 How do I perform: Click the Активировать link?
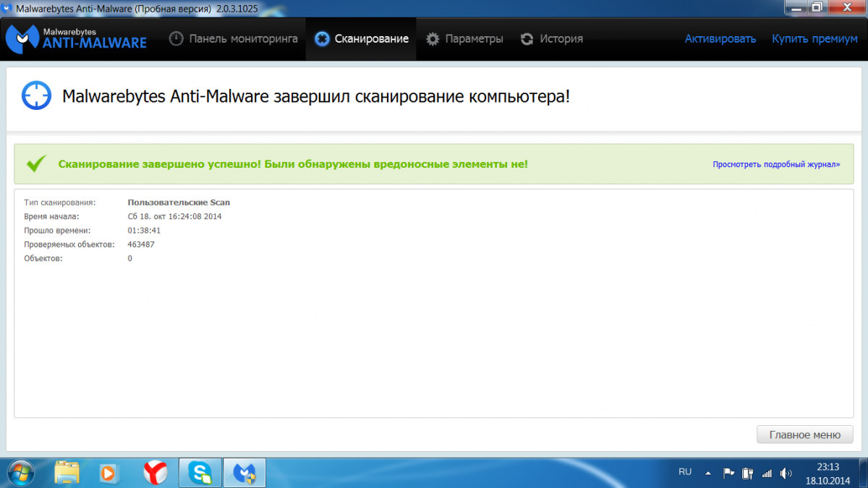720,39
